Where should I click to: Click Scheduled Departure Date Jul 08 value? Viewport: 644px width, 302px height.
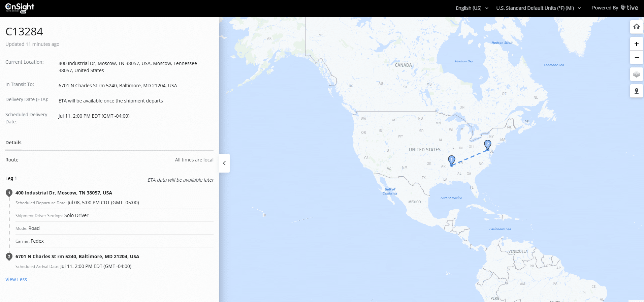coord(103,203)
